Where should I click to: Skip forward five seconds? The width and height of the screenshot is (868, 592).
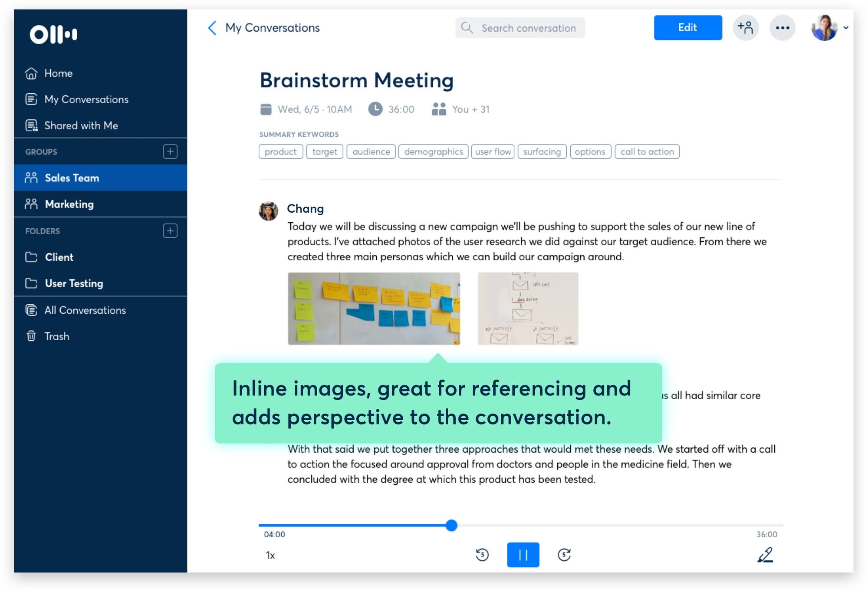[x=564, y=555]
